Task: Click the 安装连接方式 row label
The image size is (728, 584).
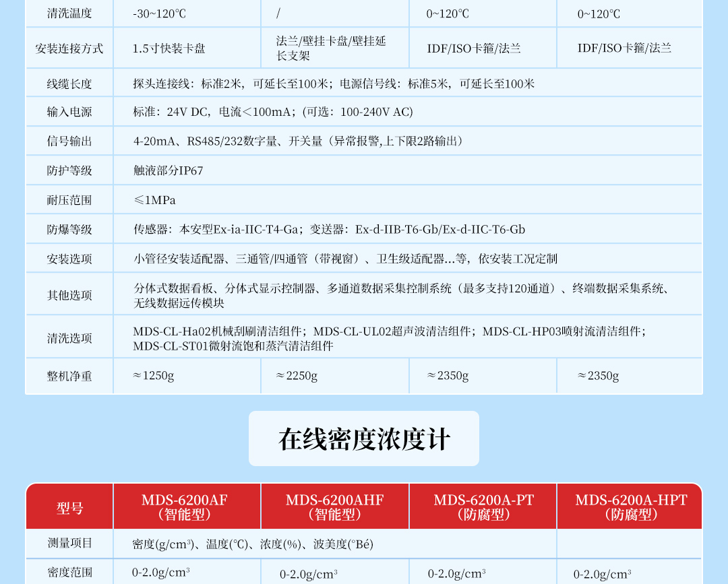Action: click(x=69, y=48)
